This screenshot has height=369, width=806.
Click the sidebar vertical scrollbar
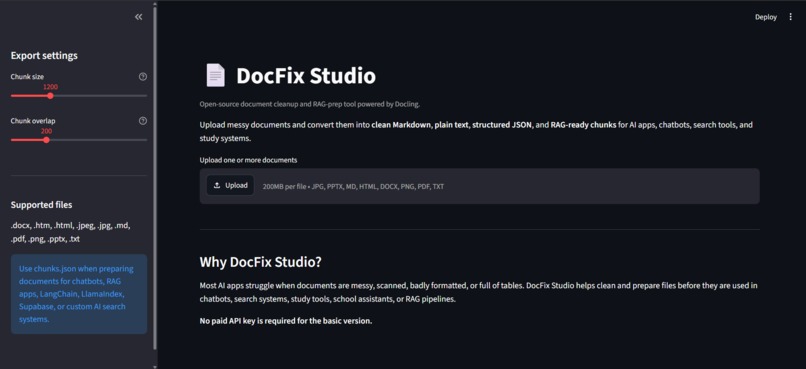[x=155, y=177]
